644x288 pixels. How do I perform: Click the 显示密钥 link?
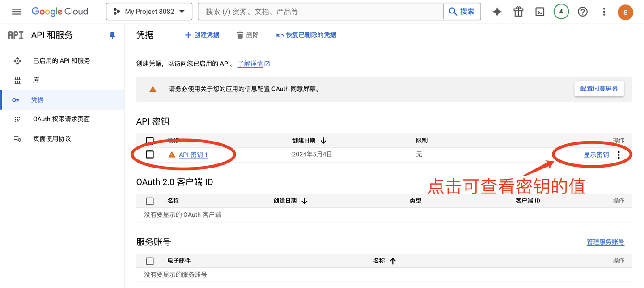tap(596, 155)
